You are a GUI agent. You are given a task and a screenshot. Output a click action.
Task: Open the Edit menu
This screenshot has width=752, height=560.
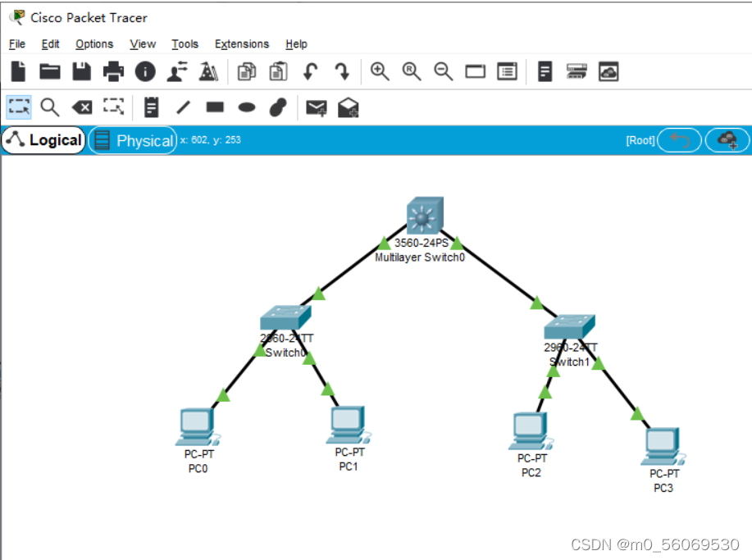(50, 44)
